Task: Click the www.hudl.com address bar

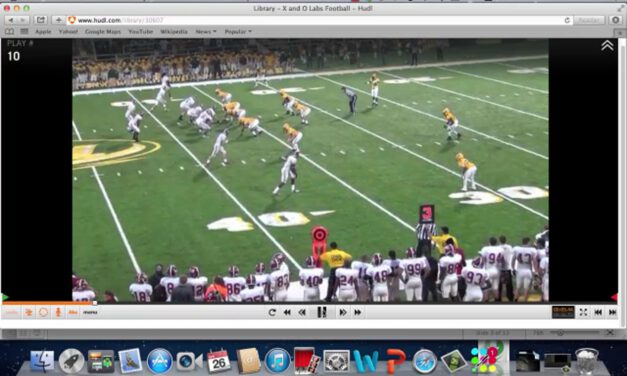Action: [319, 20]
